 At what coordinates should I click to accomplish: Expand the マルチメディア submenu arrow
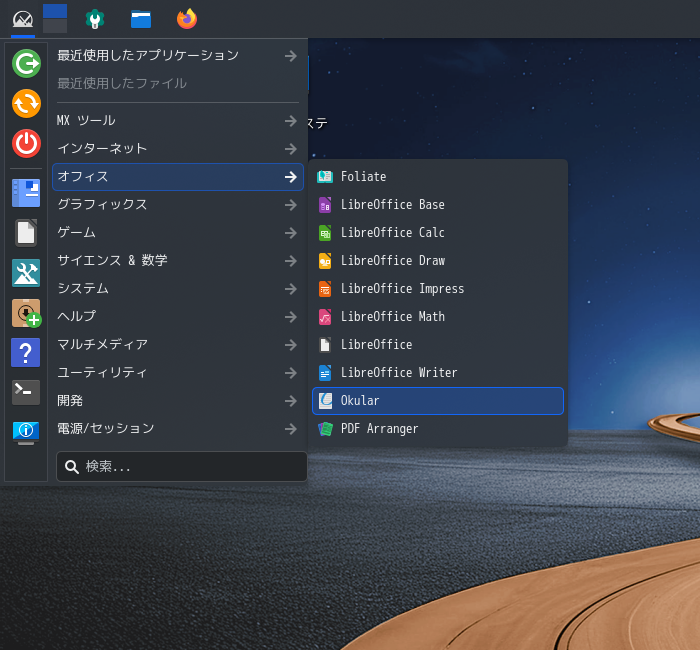click(291, 345)
